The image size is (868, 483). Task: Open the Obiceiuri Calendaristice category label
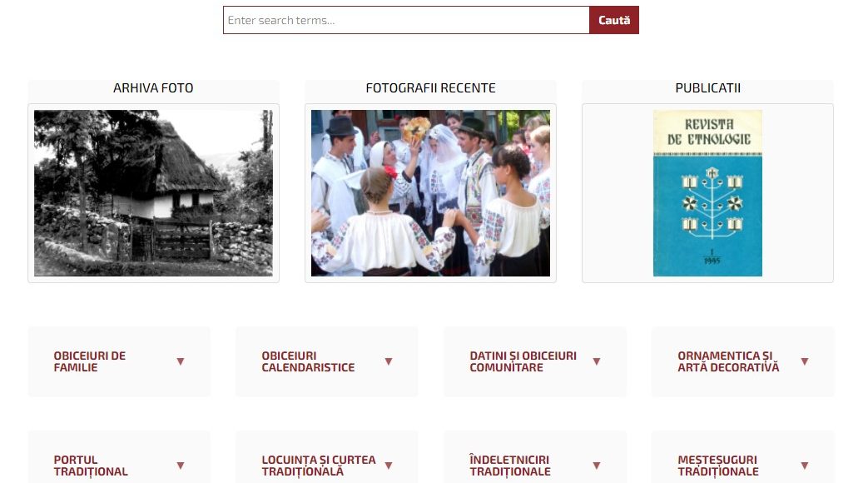309,361
